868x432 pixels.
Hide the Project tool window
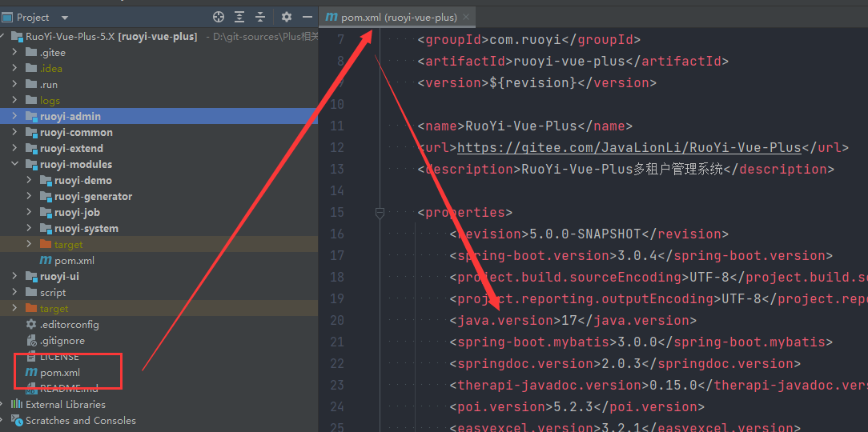pos(307,17)
